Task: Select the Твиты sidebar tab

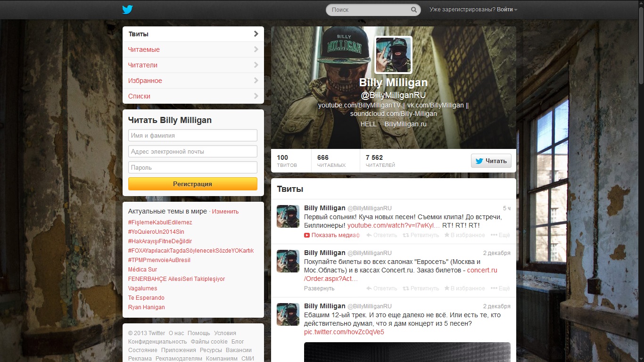Action: pyautogui.click(x=193, y=34)
